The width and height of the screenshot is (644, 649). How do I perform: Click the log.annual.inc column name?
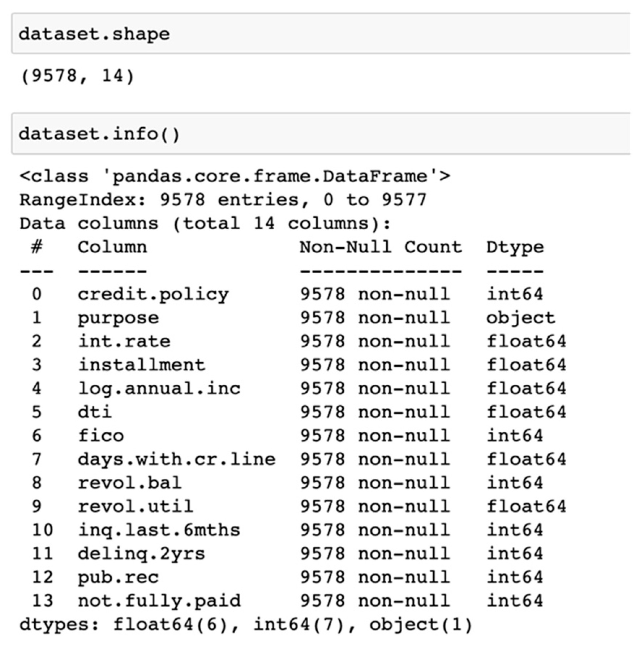(159, 389)
